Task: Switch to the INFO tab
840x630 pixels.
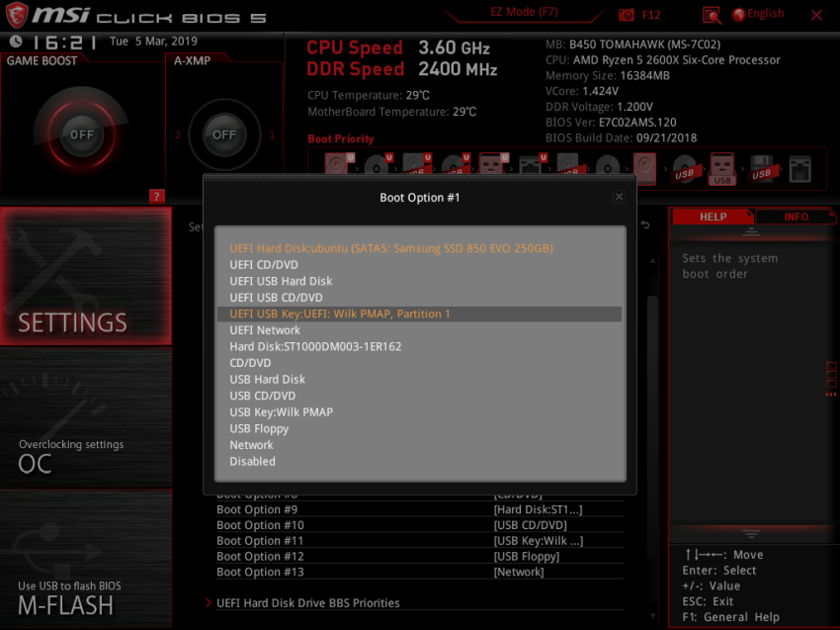Action: (796, 217)
